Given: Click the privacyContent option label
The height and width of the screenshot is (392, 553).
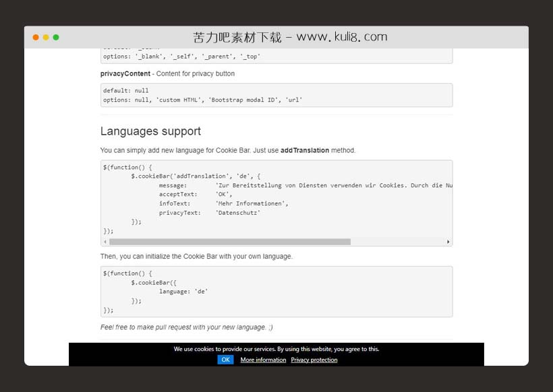Looking at the screenshot, I should click(125, 73).
